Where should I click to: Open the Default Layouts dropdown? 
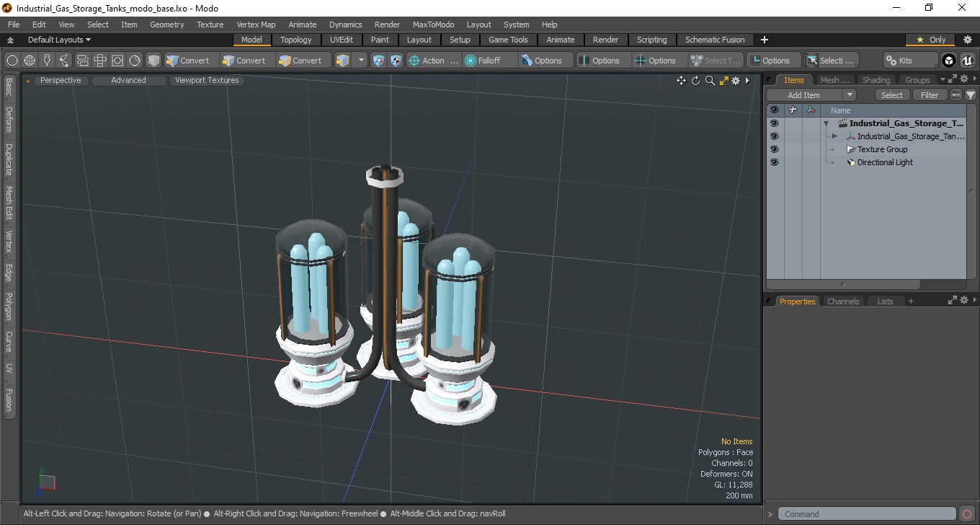pos(59,40)
